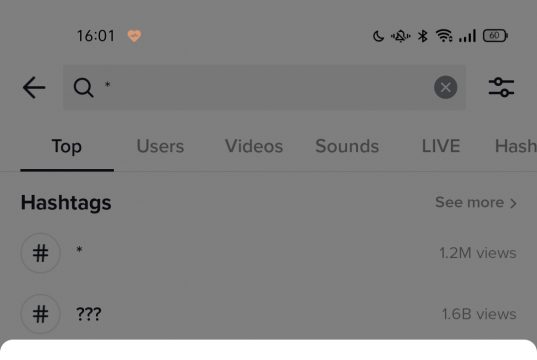537x360 pixels.
Task: Tap the hash icon beside ??? hashtag
Action: [x=41, y=314]
